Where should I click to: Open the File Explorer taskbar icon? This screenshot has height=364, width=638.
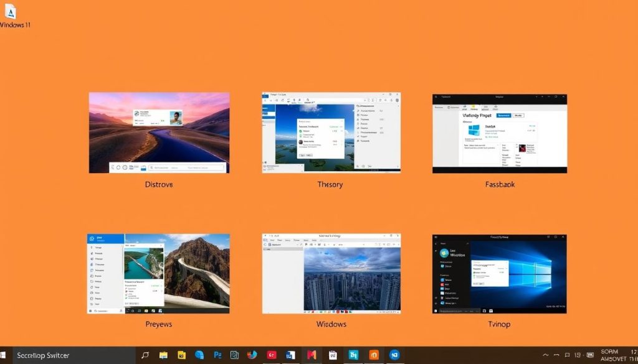tap(164, 355)
